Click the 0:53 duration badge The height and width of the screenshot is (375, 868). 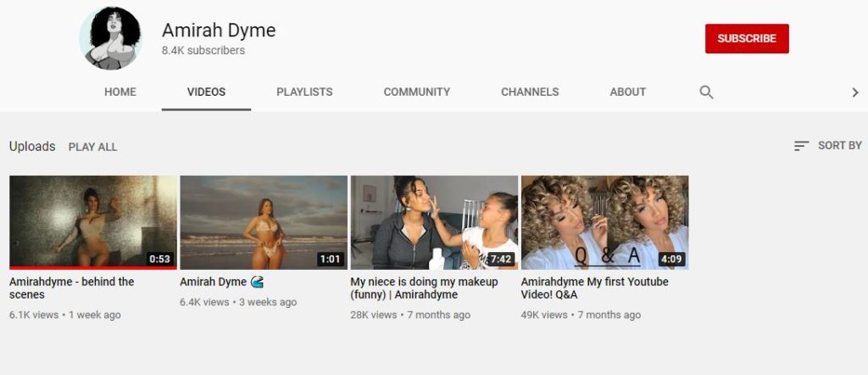click(x=160, y=259)
